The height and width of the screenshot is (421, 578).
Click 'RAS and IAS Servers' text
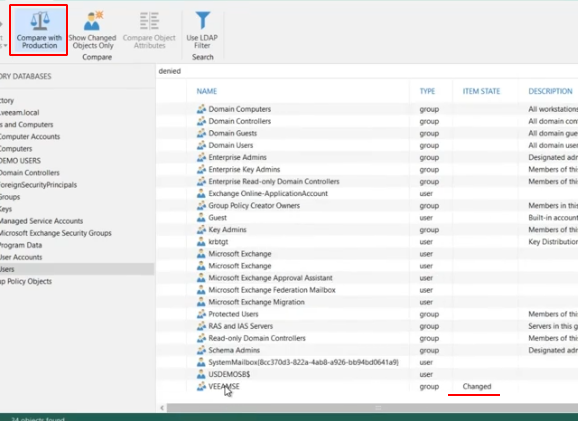click(241, 326)
